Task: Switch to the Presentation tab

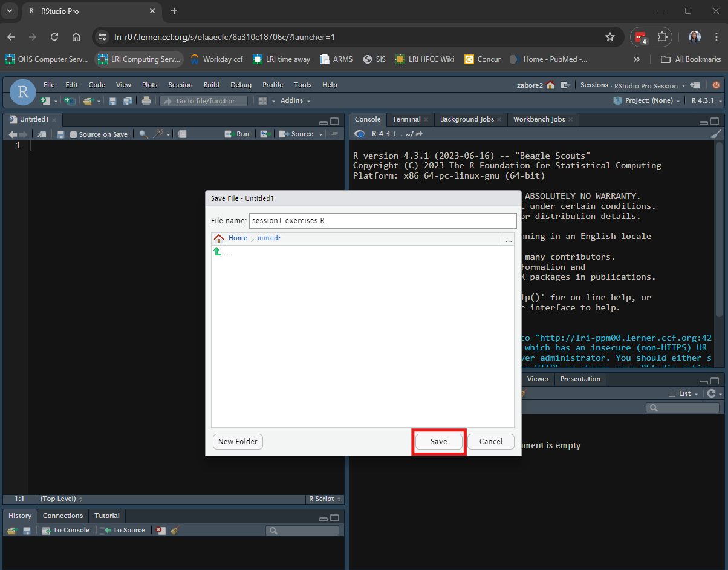Action: tap(580, 379)
